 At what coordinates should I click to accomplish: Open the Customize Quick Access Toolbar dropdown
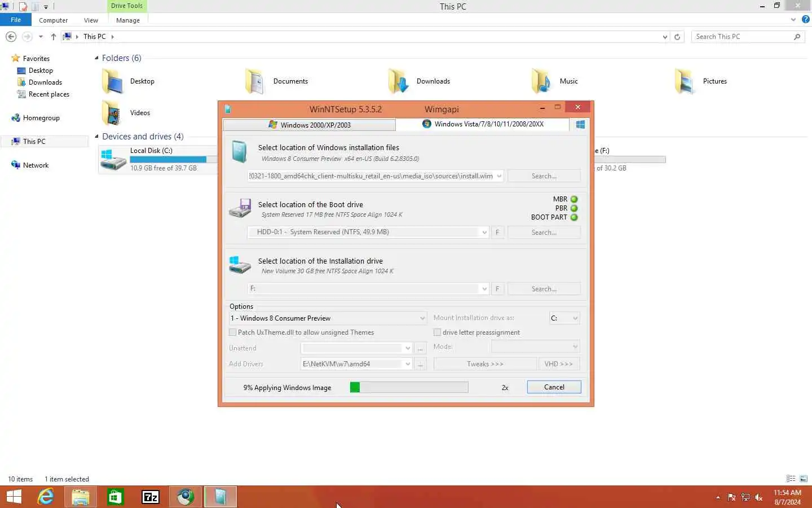(x=46, y=7)
